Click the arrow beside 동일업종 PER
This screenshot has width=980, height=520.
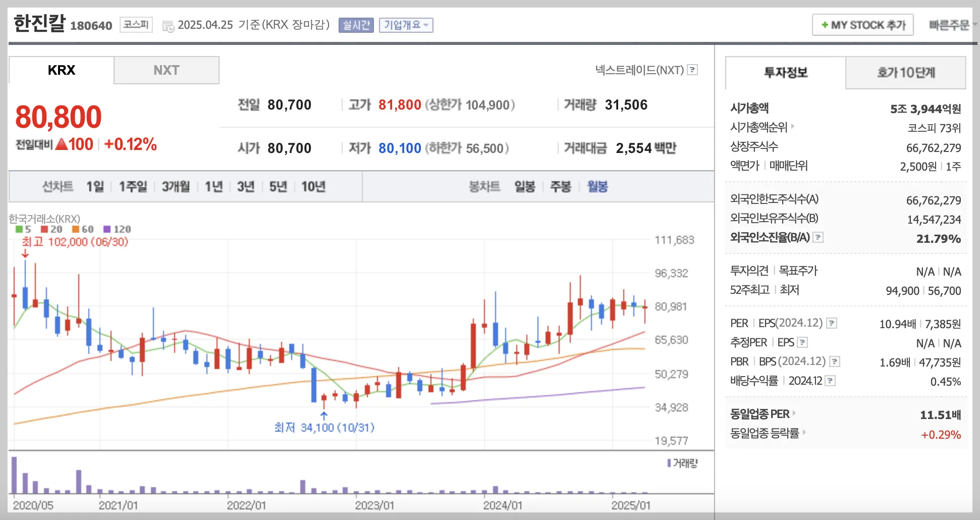[x=794, y=413]
